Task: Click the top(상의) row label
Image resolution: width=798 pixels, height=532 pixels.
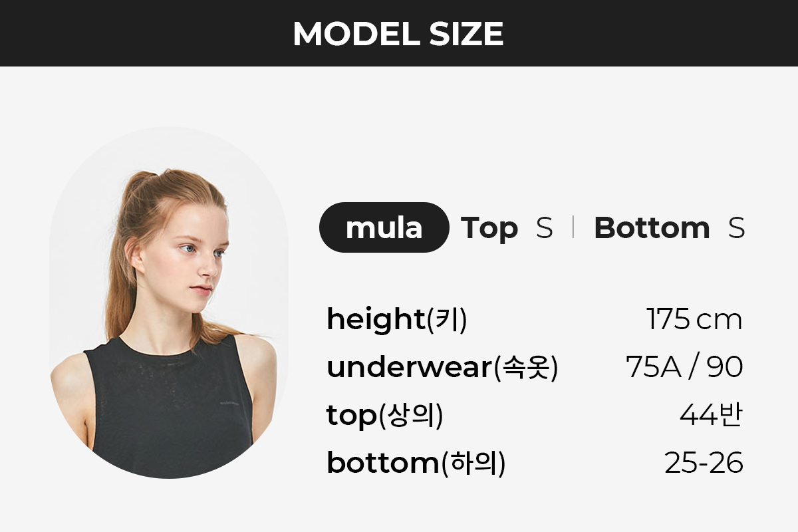Action: [384, 416]
